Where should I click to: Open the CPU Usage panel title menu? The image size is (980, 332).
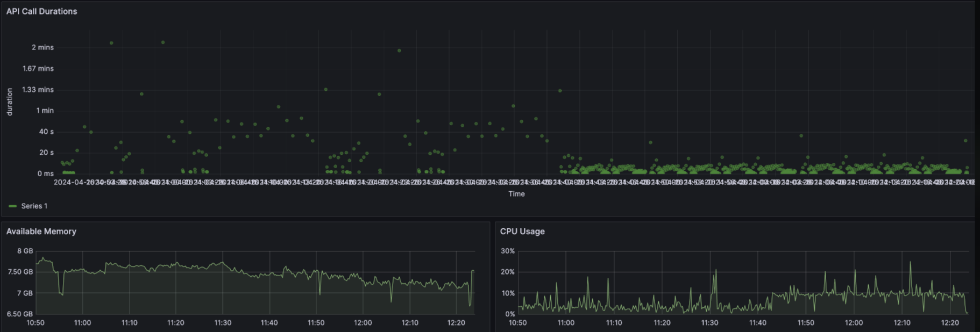[522, 232]
